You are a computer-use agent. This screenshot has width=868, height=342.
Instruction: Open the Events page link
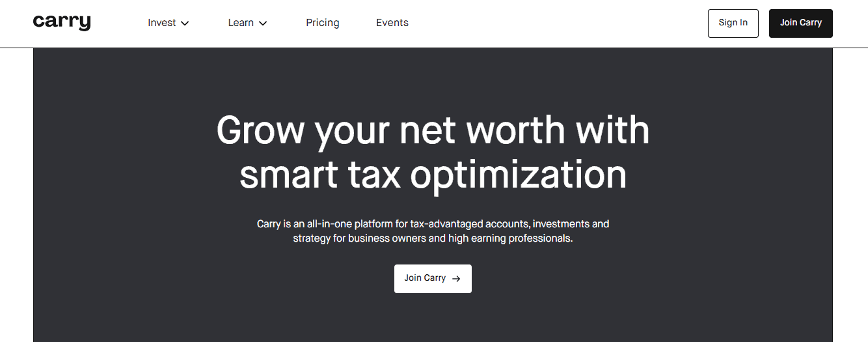pyautogui.click(x=392, y=23)
